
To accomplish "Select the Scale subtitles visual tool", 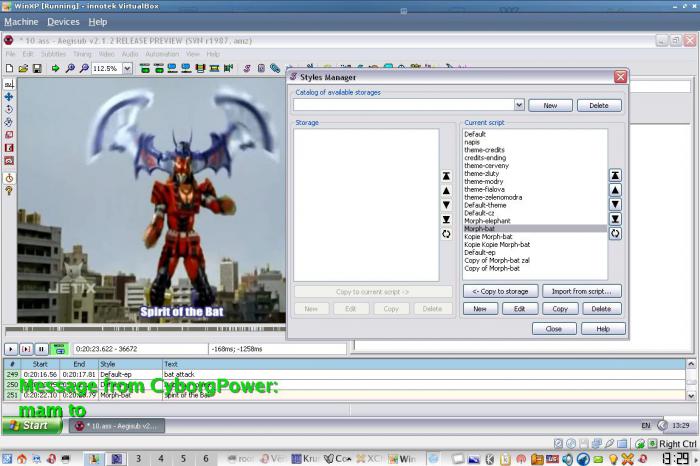I will [x=9, y=135].
